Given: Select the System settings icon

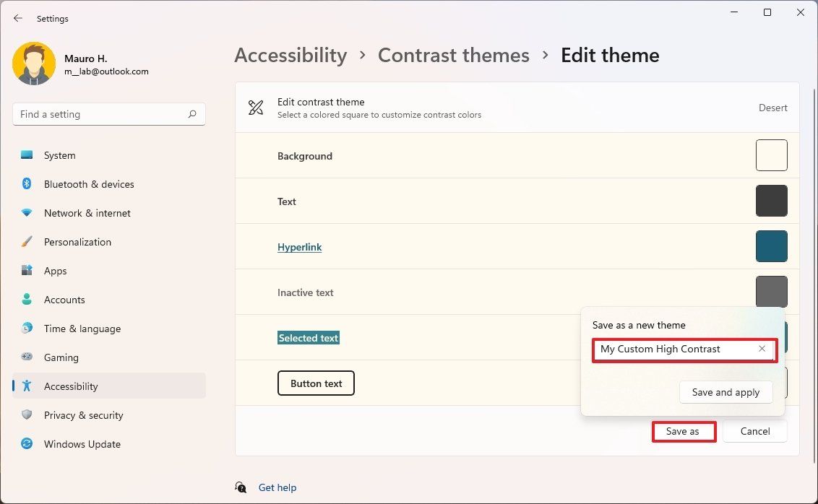Looking at the screenshot, I should pos(27,155).
